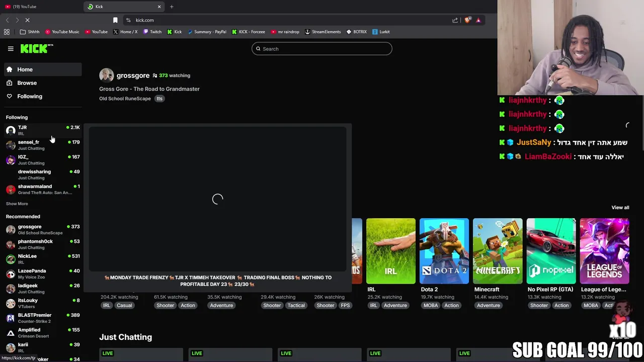
Task: Click the tts tag
Action: [159, 99]
